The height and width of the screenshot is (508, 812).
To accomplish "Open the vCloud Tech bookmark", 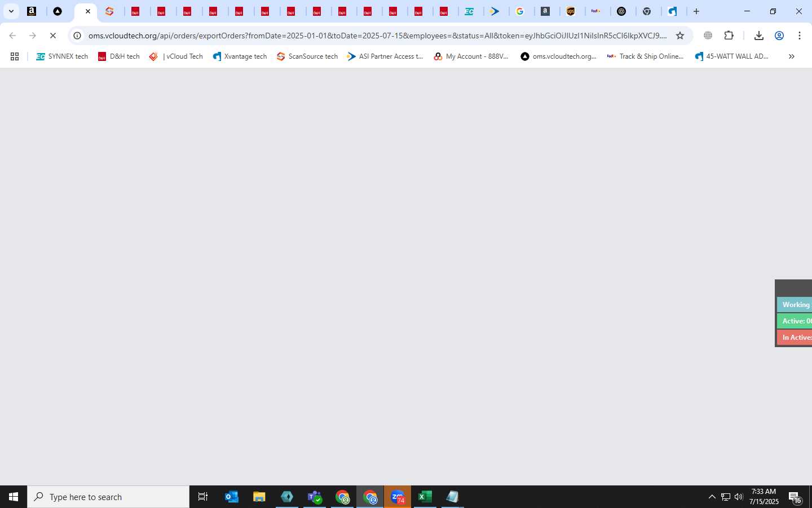I will [x=176, y=56].
